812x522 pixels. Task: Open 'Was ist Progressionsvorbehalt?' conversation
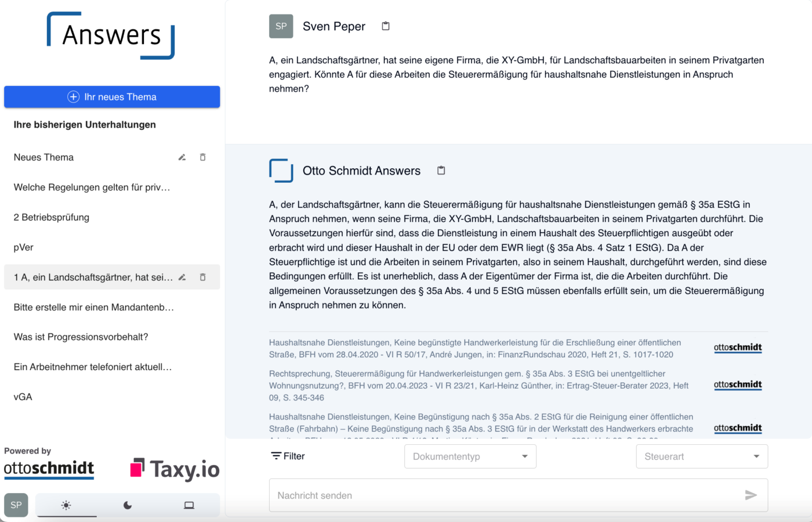click(81, 337)
